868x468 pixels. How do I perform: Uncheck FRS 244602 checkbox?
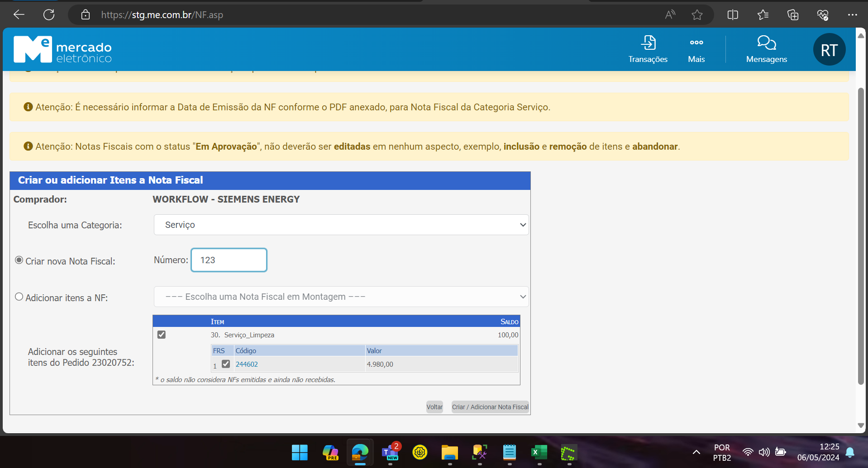point(226,364)
